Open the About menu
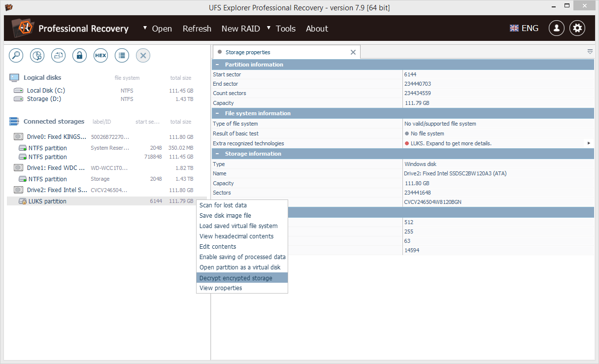This screenshot has height=364, width=599. coord(317,29)
